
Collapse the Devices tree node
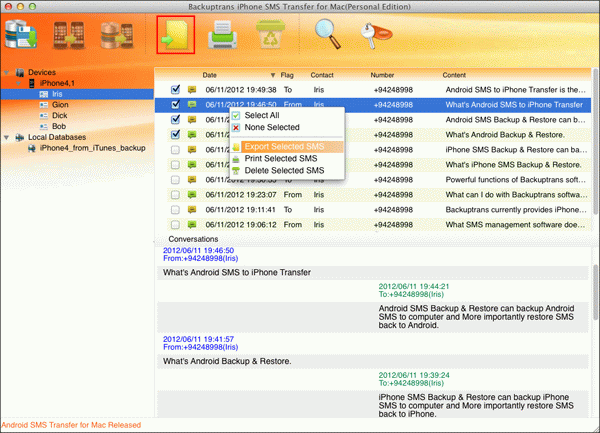click(x=7, y=72)
